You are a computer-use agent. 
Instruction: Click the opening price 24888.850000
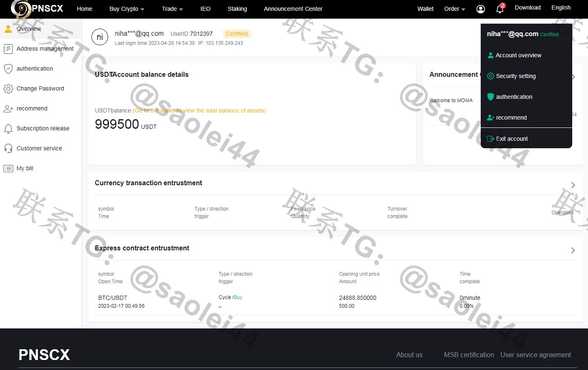[357, 298]
